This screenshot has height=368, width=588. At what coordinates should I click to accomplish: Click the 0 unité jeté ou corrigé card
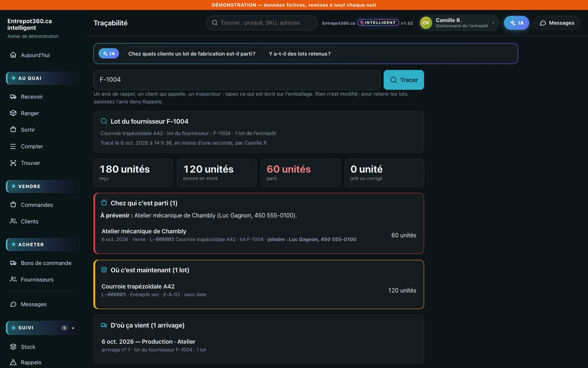point(384,173)
